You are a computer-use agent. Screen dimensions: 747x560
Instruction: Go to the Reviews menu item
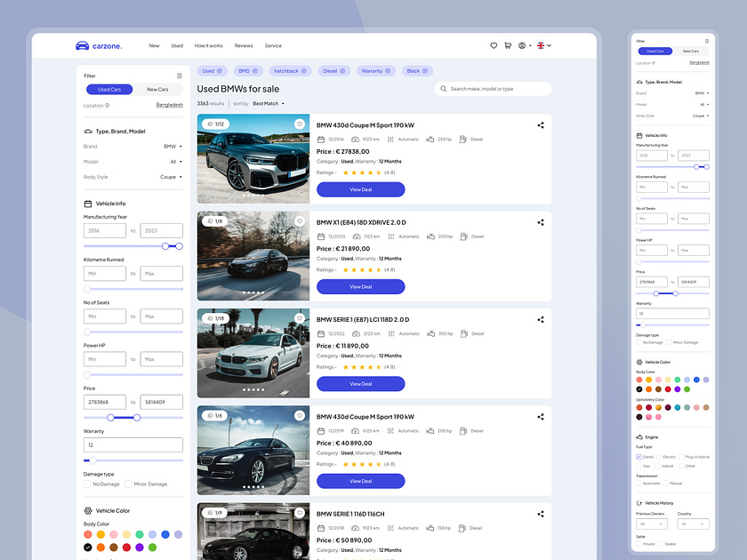click(244, 45)
